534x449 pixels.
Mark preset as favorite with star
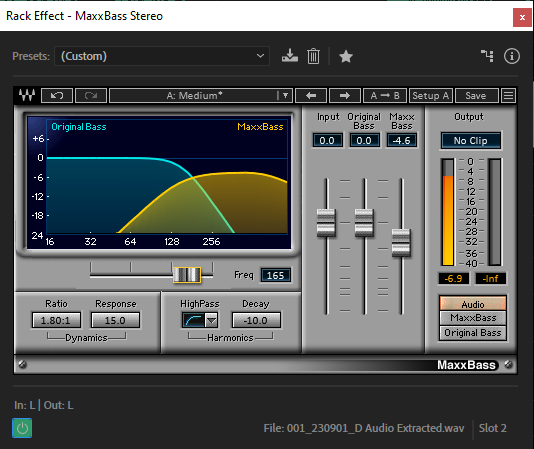[346, 56]
